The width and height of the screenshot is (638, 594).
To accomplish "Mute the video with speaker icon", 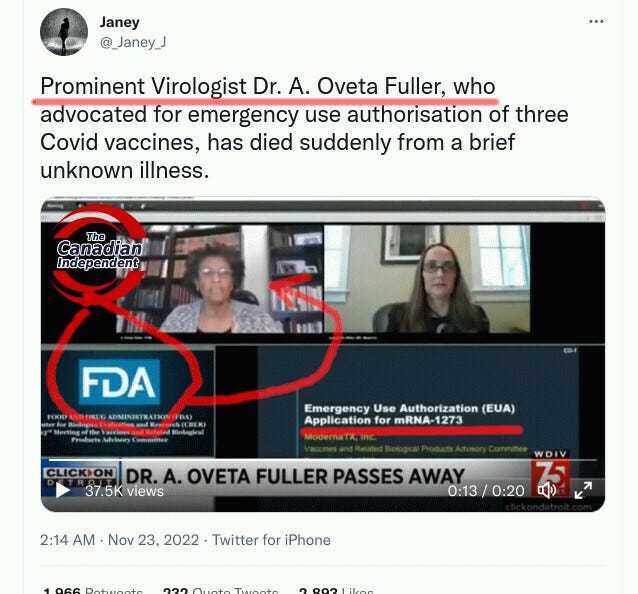I will [x=546, y=490].
